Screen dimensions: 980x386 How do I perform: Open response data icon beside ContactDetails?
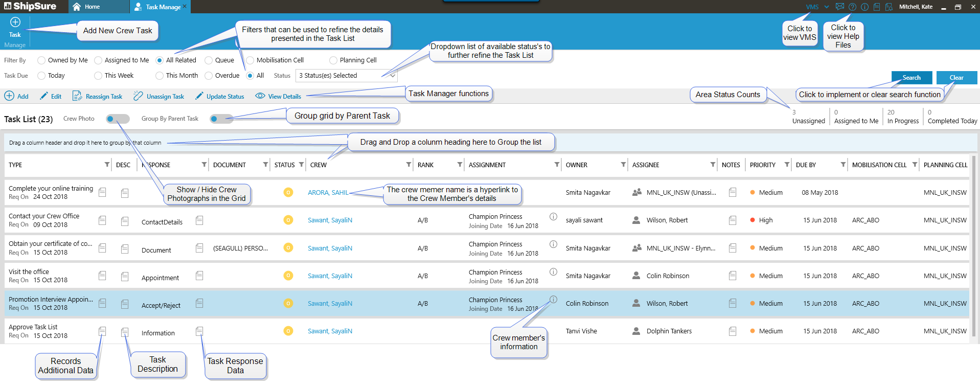pos(199,220)
